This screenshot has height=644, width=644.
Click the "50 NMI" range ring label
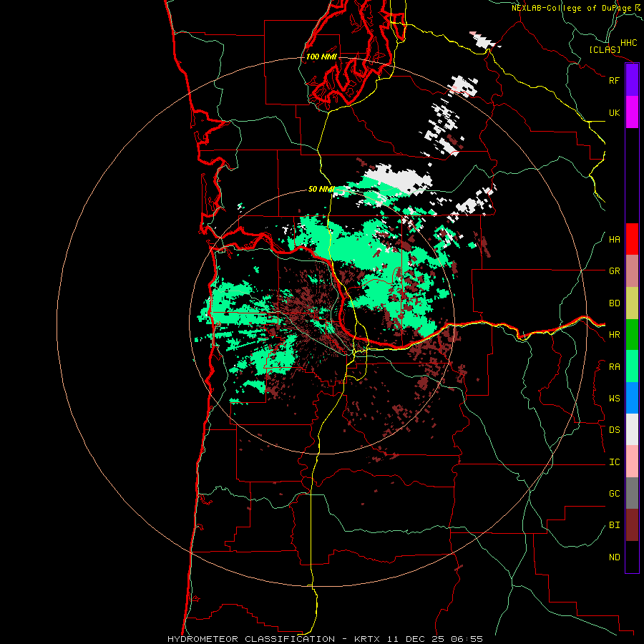click(x=321, y=189)
